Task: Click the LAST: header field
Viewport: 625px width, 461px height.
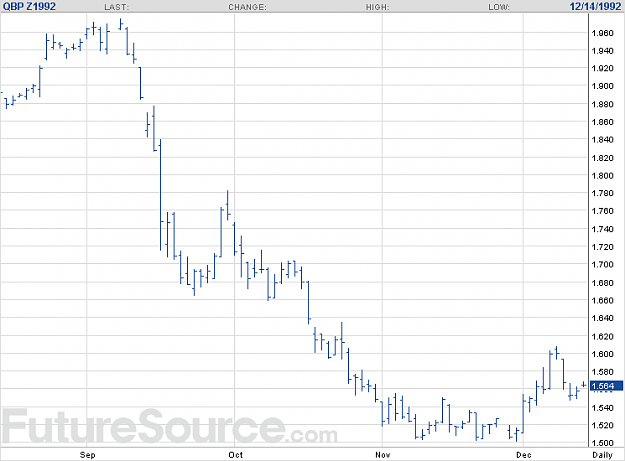Action: (117, 7)
